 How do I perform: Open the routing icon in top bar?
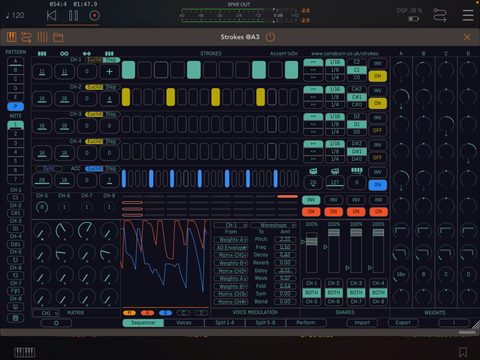tap(440, 15)
